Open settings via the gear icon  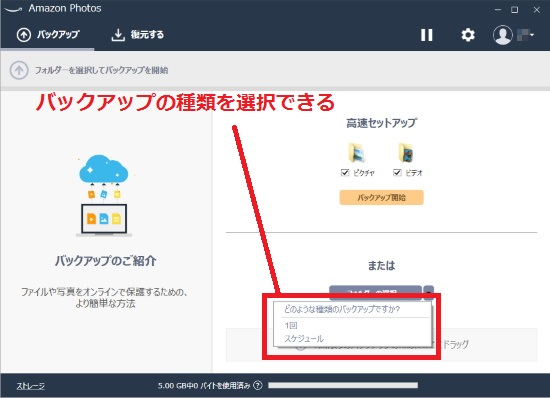[x=468, y=35]
